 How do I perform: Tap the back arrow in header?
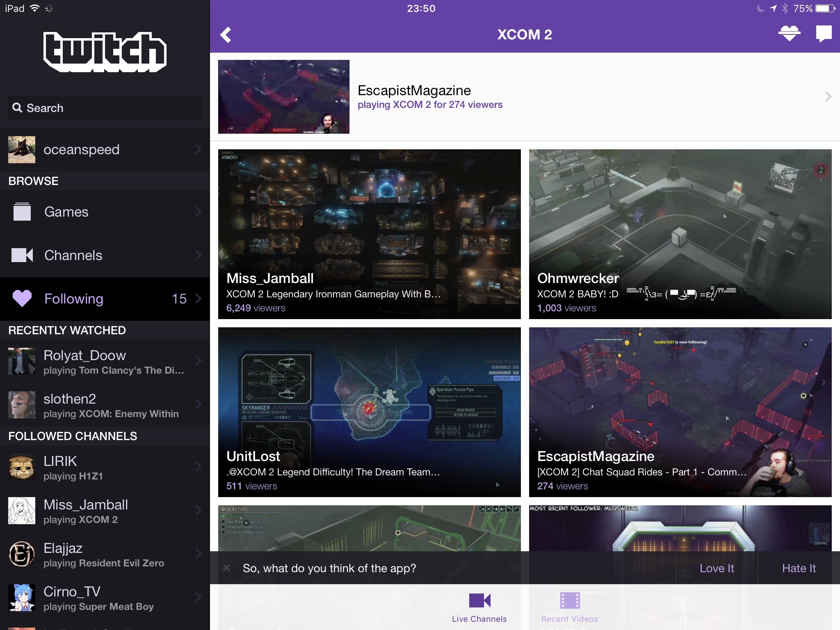pos(226,35)
